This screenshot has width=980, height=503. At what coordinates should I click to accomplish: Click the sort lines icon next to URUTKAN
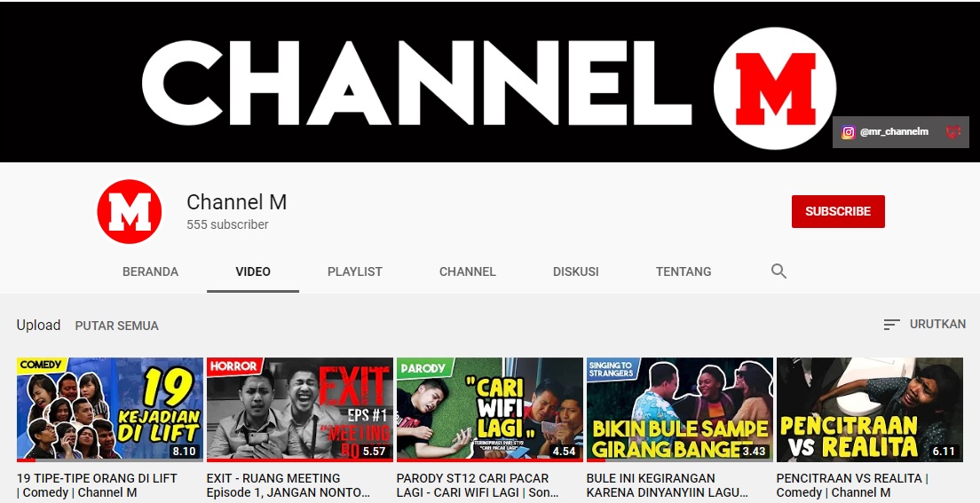[891, 325]
